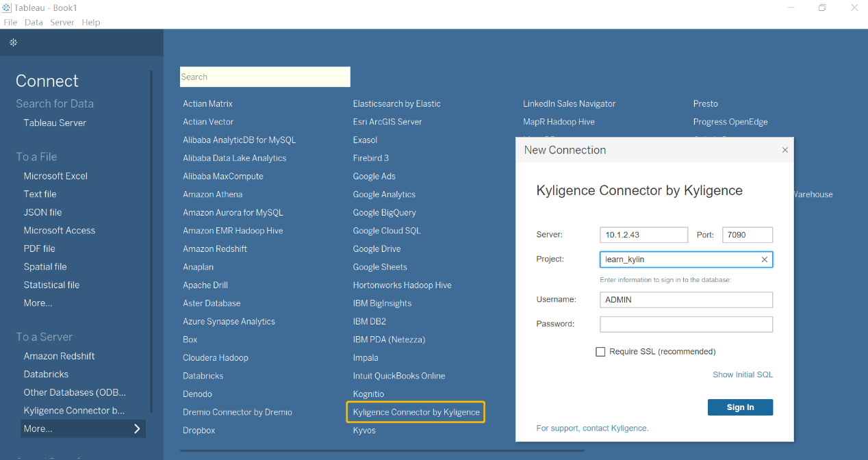This screenshot has width=868, height=460.
Task: Choose JSON file as data source
Action: 42,212
